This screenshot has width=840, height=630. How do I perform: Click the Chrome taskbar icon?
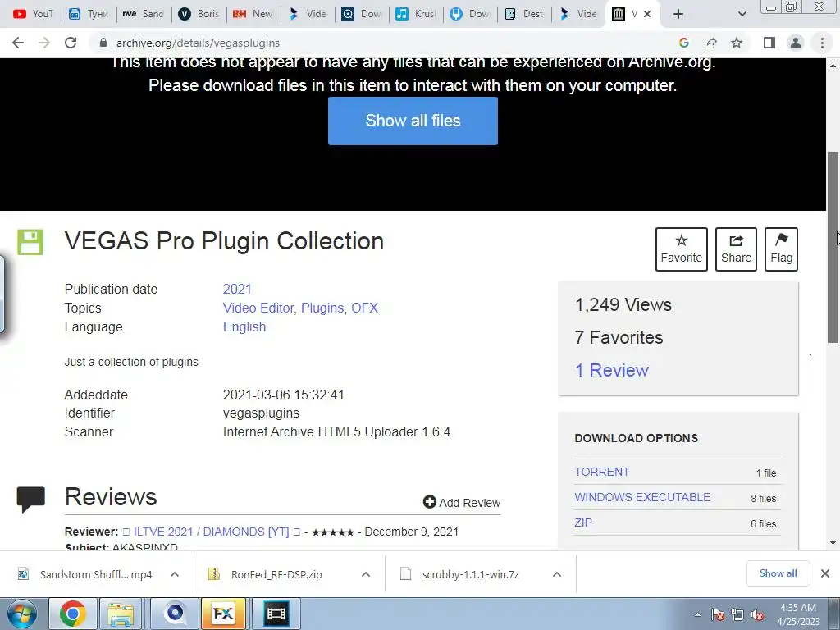coord(73,614)
